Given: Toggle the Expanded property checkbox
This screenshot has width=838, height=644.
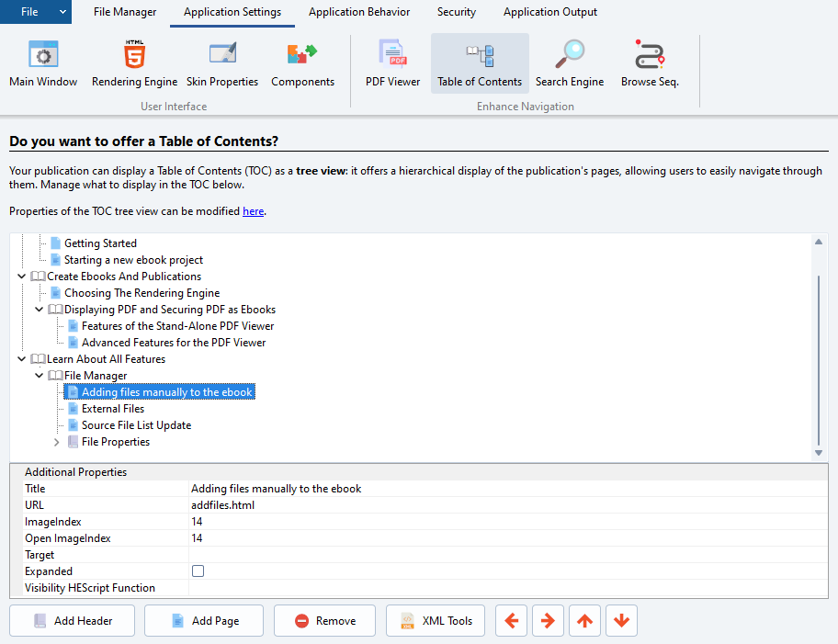Looking at the screenshot, I should [x=198, y=571].
